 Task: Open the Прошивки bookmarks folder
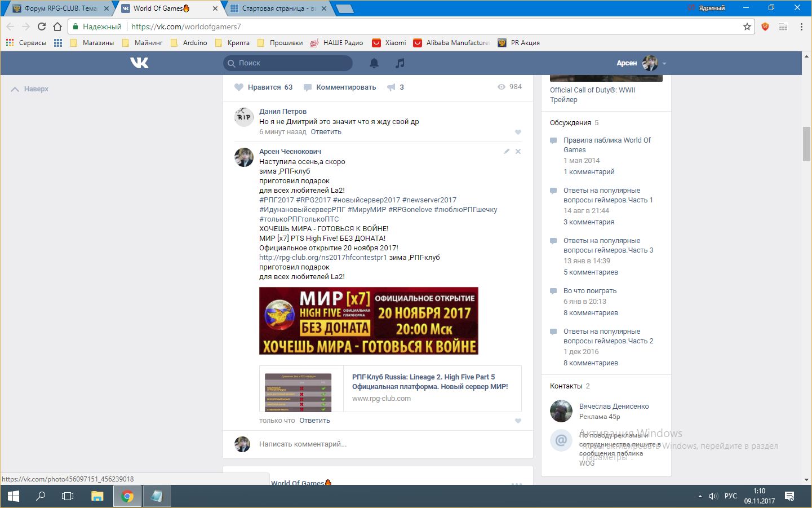[x=280, y=43]
